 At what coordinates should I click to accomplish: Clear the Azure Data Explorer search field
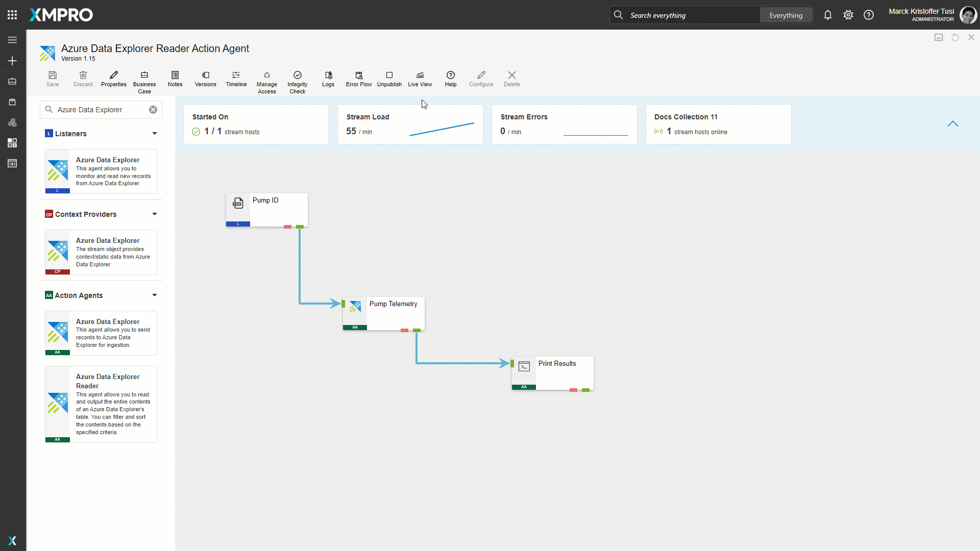click(153, 109)
